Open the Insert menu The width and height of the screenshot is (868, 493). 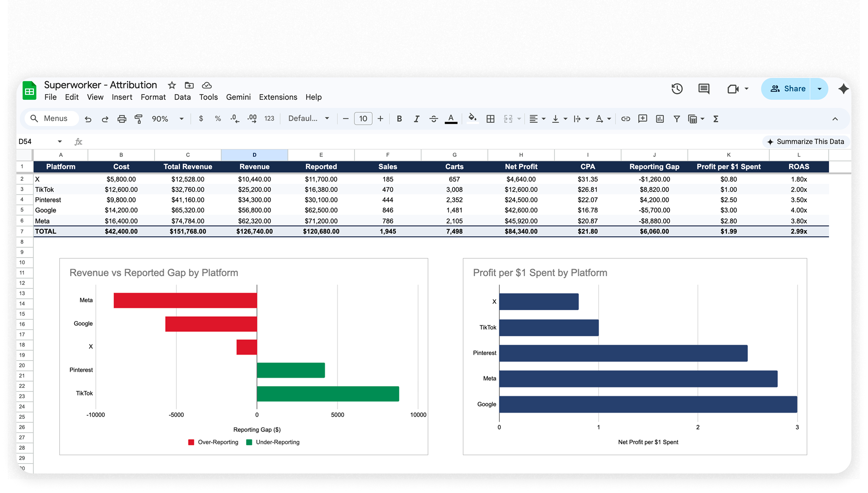click(122, 97)
